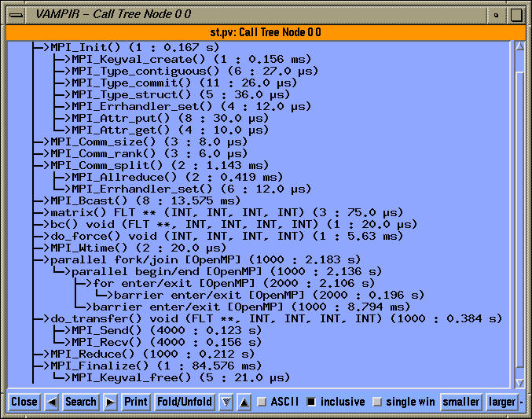Enable the single win checkbox
This screenshot has height=419, width=532.
click(377, 402)
